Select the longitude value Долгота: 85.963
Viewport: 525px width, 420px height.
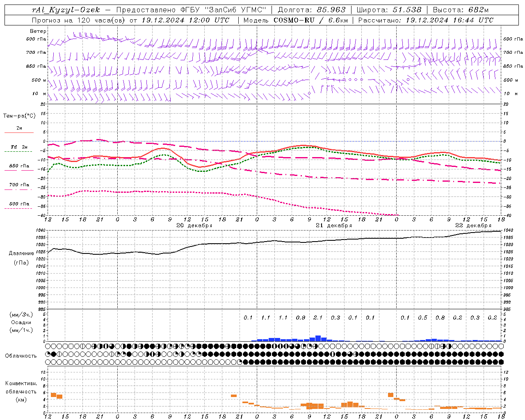coord(312,10)
